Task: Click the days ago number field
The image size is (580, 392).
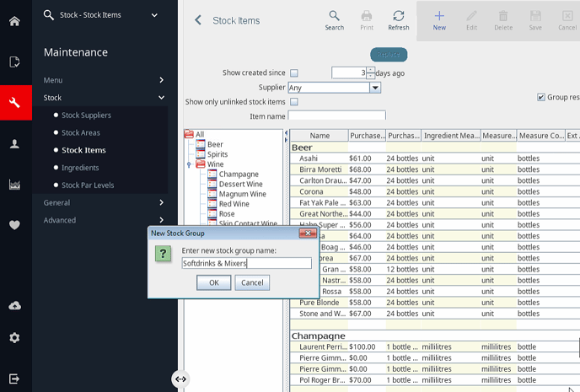Action: click(x=349, y=72)
